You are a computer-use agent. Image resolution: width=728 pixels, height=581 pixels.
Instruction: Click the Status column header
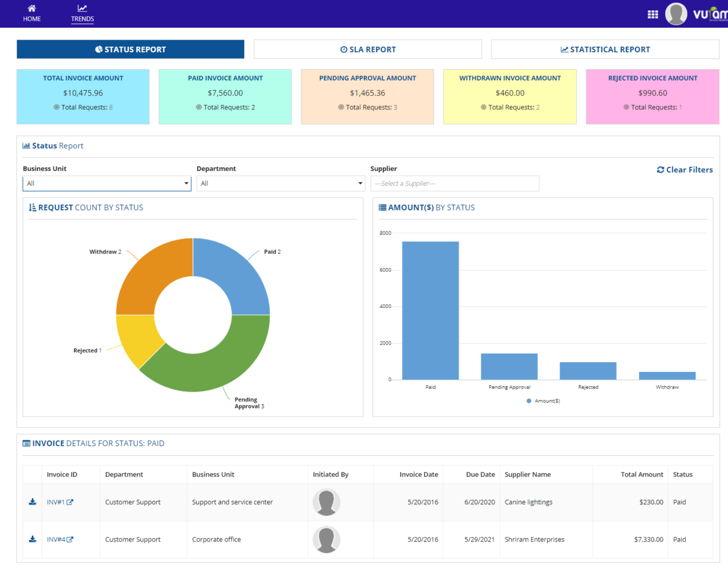pyautogui.click(x=683, y=475)
